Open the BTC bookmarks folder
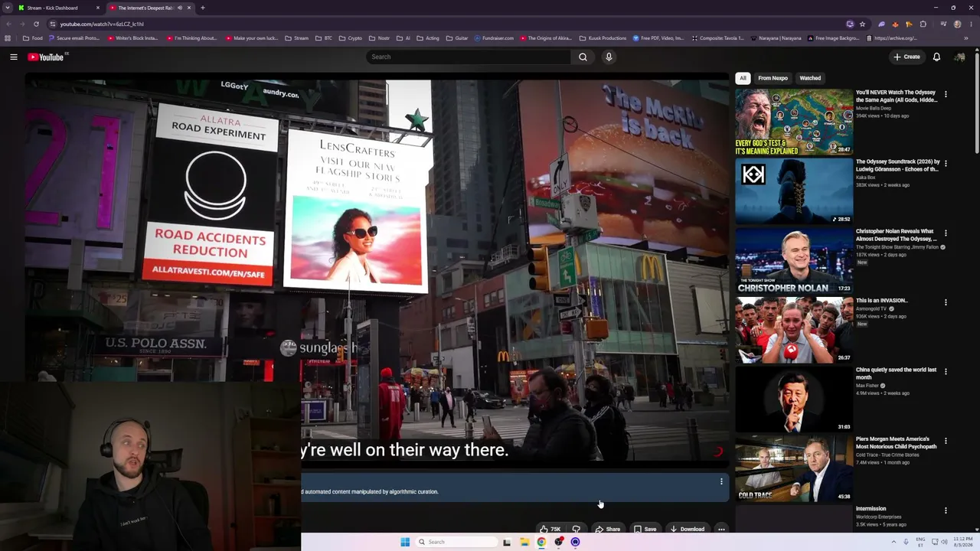 tap(324, 38)
